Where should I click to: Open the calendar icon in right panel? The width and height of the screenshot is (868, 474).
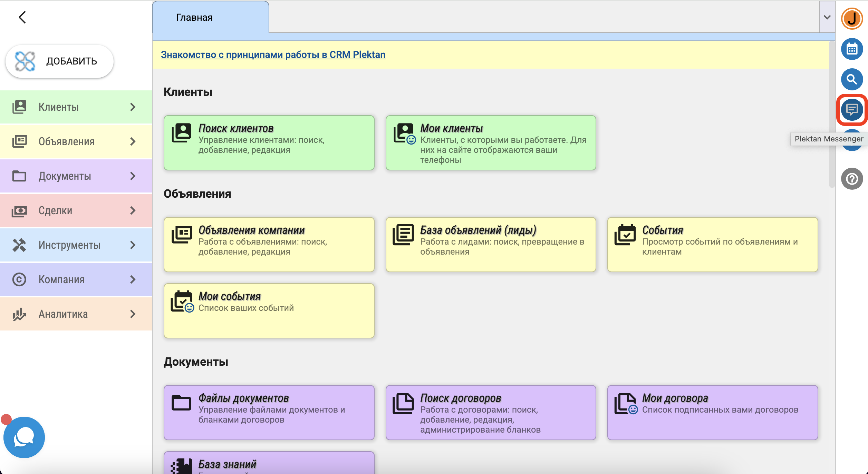851,49
